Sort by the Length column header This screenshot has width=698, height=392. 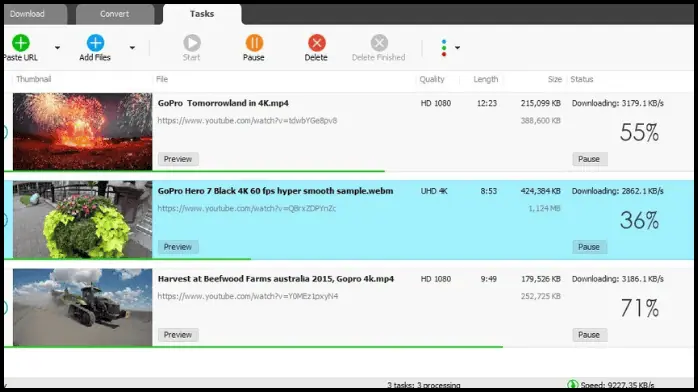pos(486,79)
